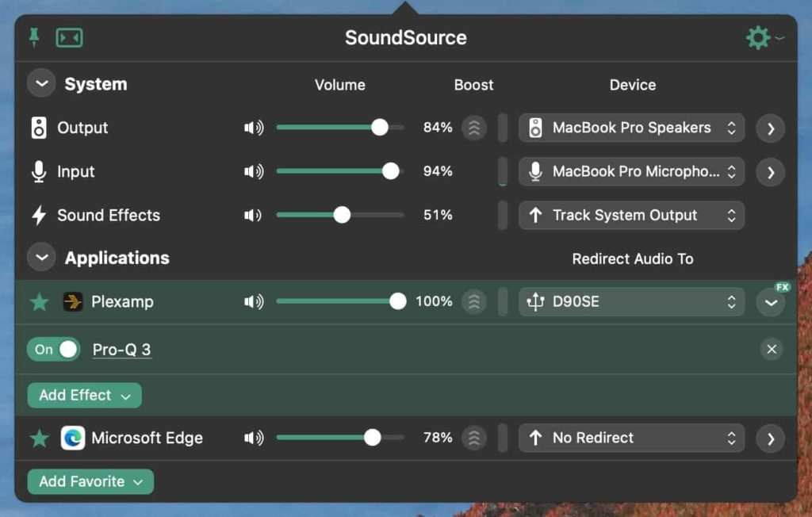Click the Output speaker device icon
The image size is (812, 517).
click(39, 128)
